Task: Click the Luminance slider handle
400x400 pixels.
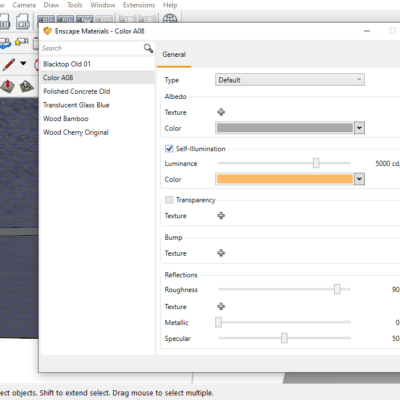Action: coord(316,163)
